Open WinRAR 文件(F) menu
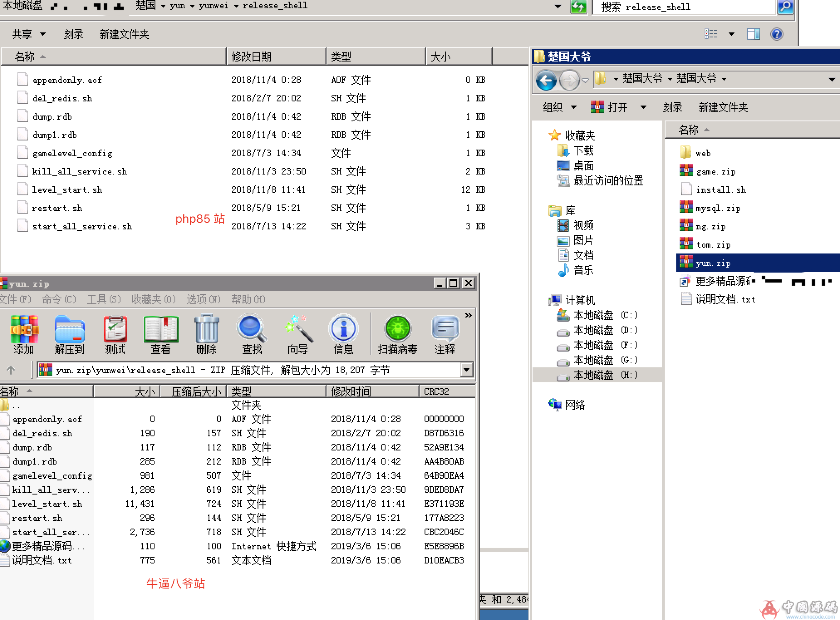This screenshot has width=840, height=620. point(15,299)
